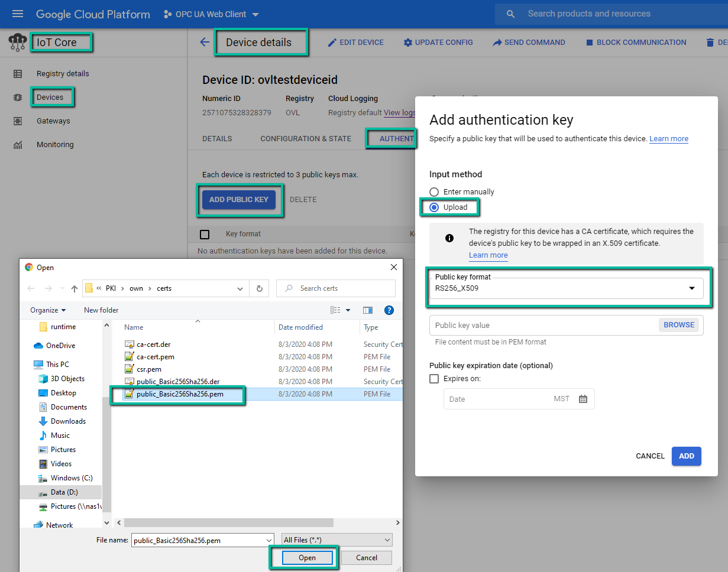Click the Update Config gear icon

[x=407, y=43]
